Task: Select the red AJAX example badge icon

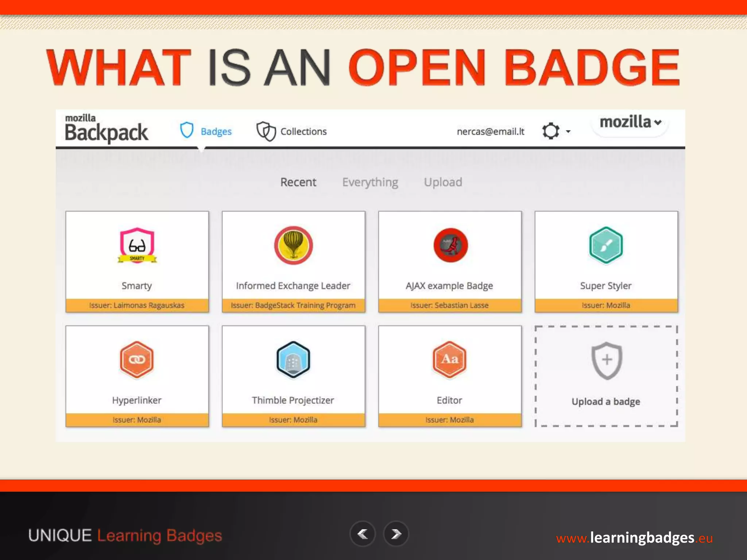Action: point(450,245)
